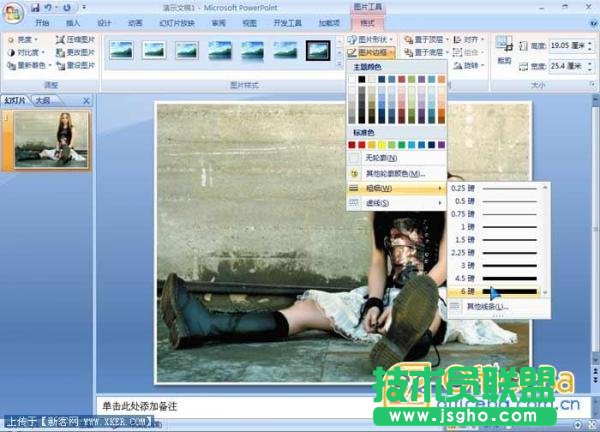
Task: Select slide 1 thumbnail in slides pane
Action: point(51,137)
